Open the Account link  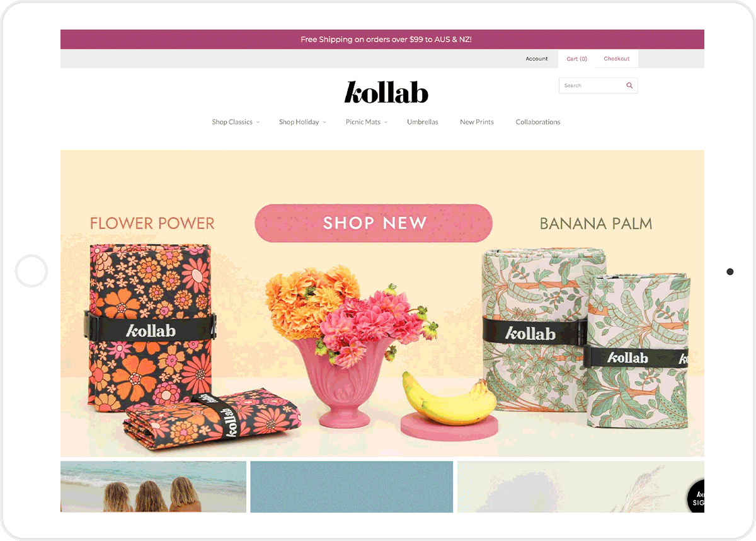click(x=537, y=59)
